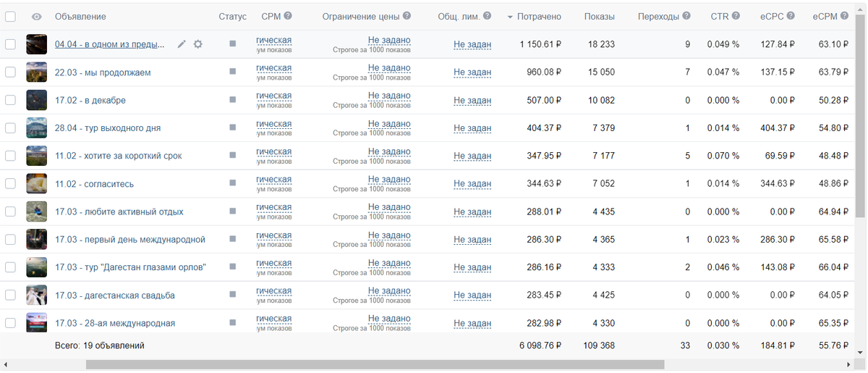Screen dimensions: 868x373
Task: Open thumbnail of 04.04 ad
Action: click(37, 44)
